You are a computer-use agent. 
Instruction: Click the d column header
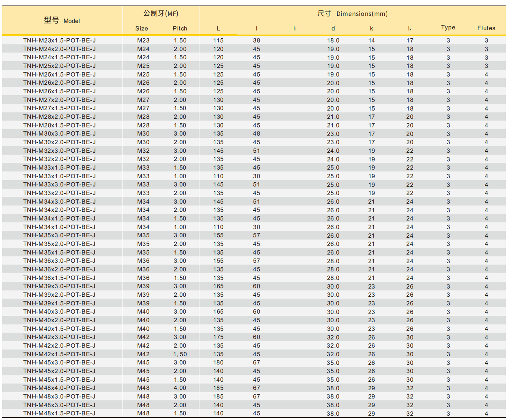(333, 28)
